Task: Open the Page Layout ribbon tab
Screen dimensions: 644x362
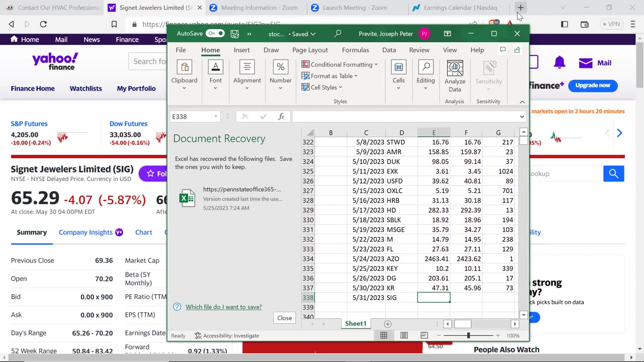Action: coord(310,50)
